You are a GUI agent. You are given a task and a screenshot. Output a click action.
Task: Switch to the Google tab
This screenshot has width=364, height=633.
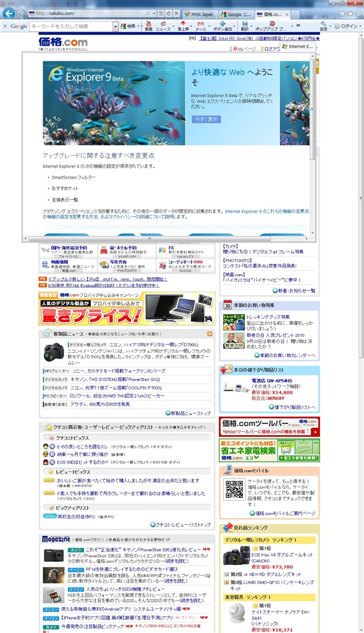point(237,14)
